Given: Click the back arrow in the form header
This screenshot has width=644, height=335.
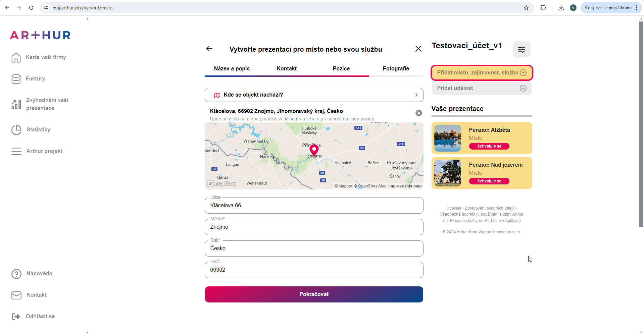Looking at the screenshot, I should [x=209, y=49].
